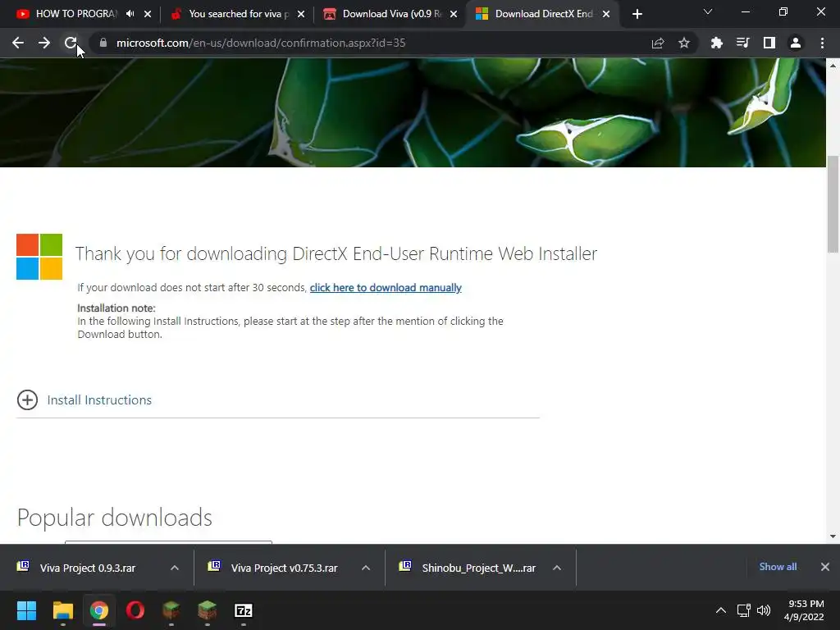The height and width of the screenshot is (630, 840).
Task: Click the Install Instructions plus circle icon
Action: click(x=27, y=400)
